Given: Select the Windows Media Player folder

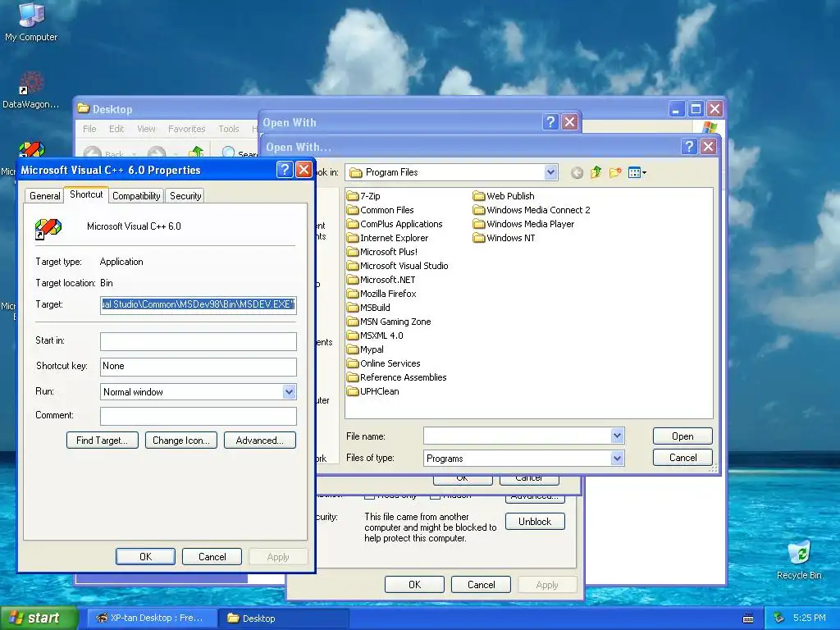Looking at the screenshot, I should point(524,224).
